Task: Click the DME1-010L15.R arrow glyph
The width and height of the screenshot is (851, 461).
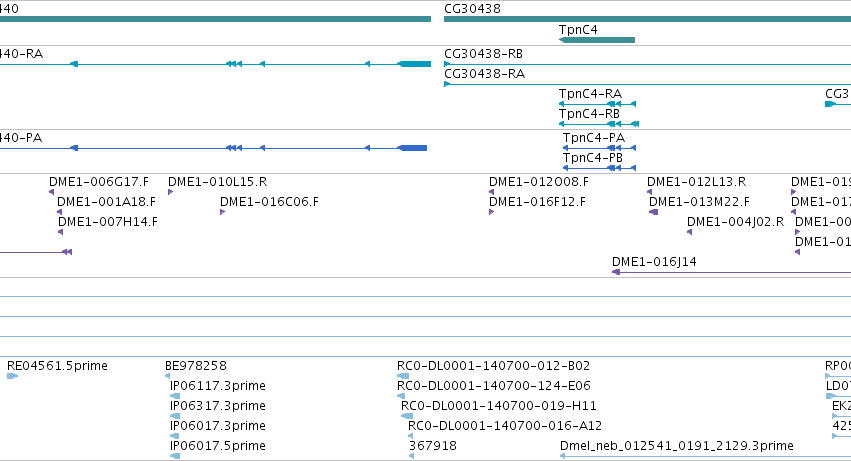Action: (170, 192)
